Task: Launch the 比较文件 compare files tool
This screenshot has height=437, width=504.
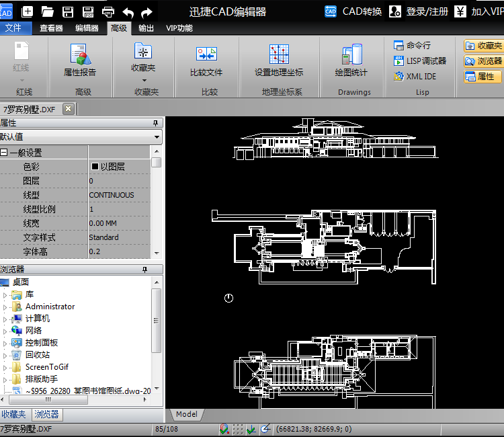Action: (x=206, y=62)
